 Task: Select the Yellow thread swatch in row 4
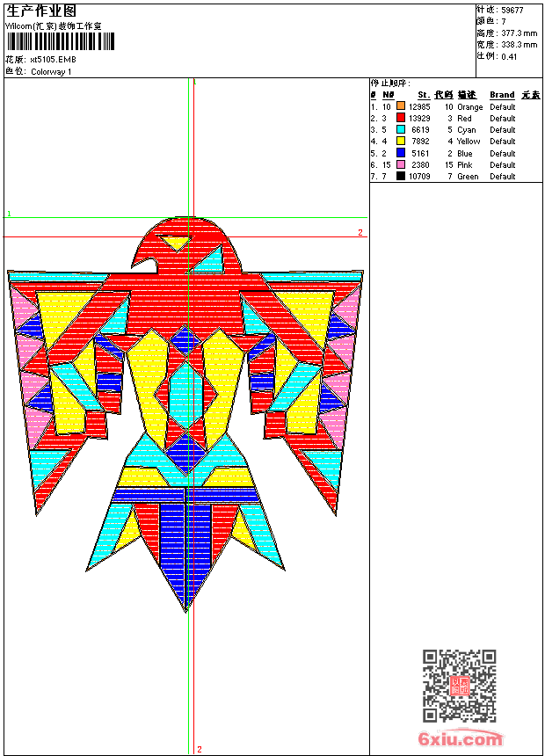(401, 141)
